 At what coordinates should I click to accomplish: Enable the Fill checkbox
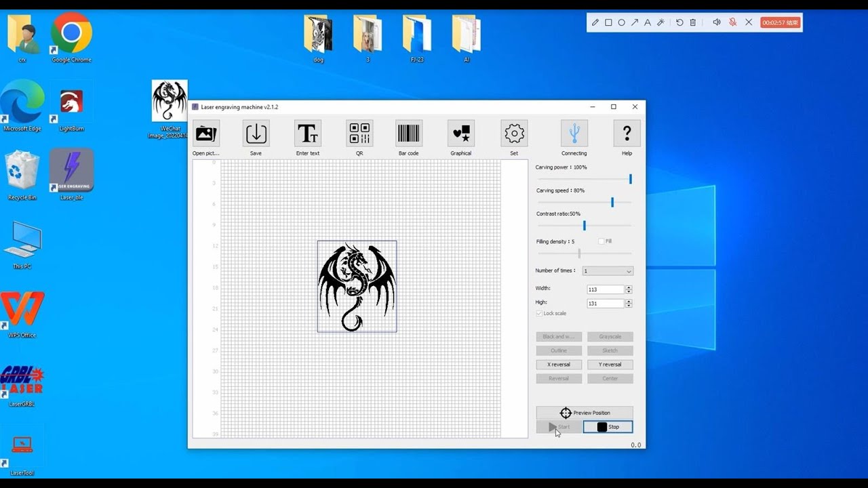[601, 241]
